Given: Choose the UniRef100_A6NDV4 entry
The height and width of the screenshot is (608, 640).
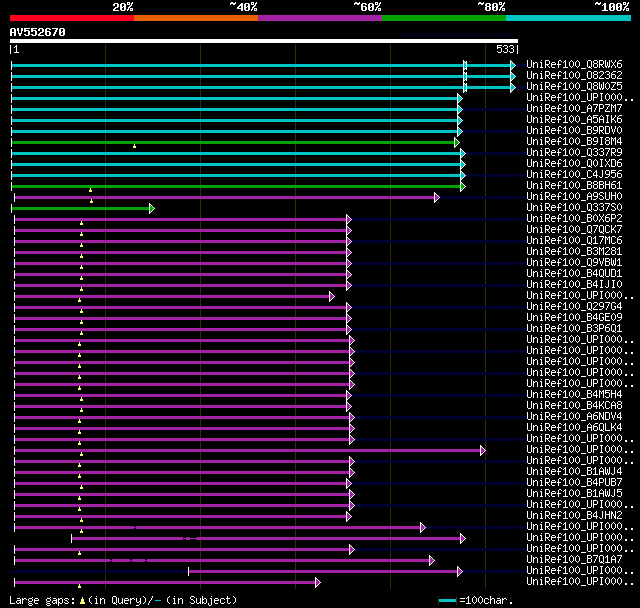Looking at the screenshot, I should (x=574, y=417).
